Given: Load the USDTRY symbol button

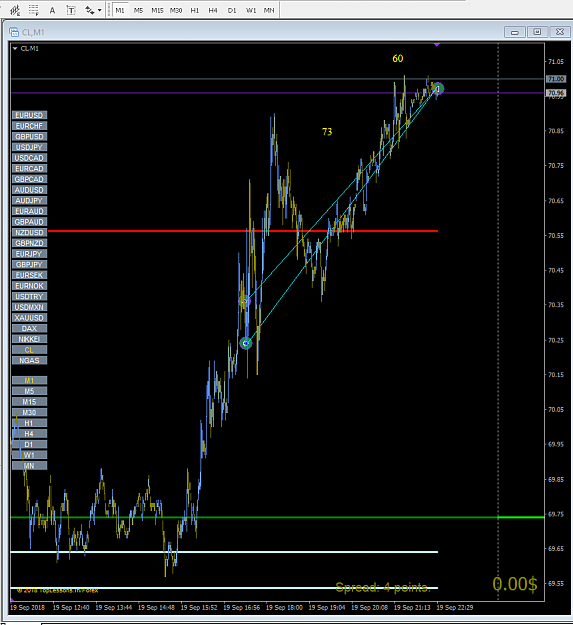Looking at the screenshot, I should [29, 297].
